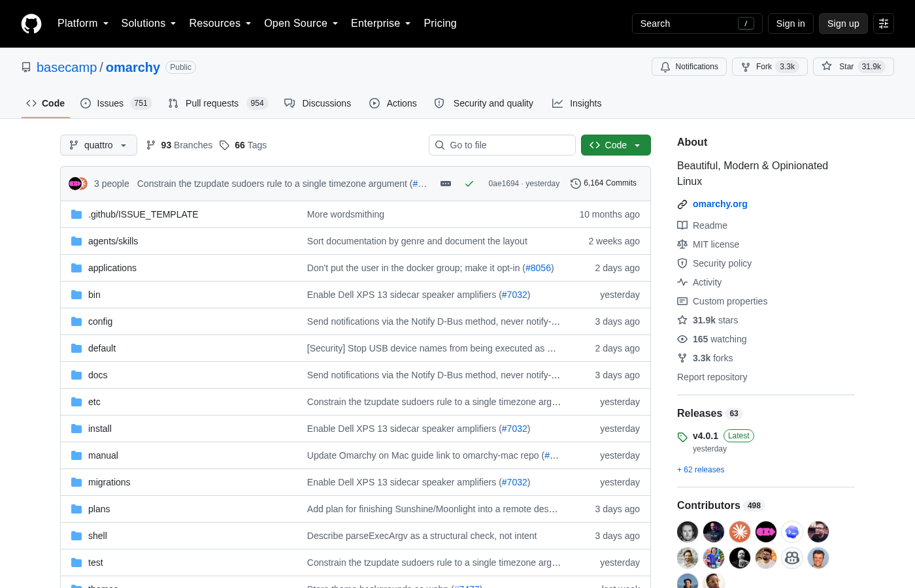Click commit hash 0ae1694
The image size is (915, 588).
click(x=504, y=184)
